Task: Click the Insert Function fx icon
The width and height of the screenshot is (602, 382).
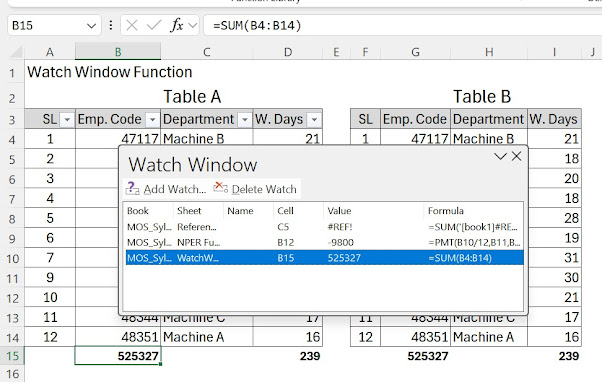Action: 177,26
